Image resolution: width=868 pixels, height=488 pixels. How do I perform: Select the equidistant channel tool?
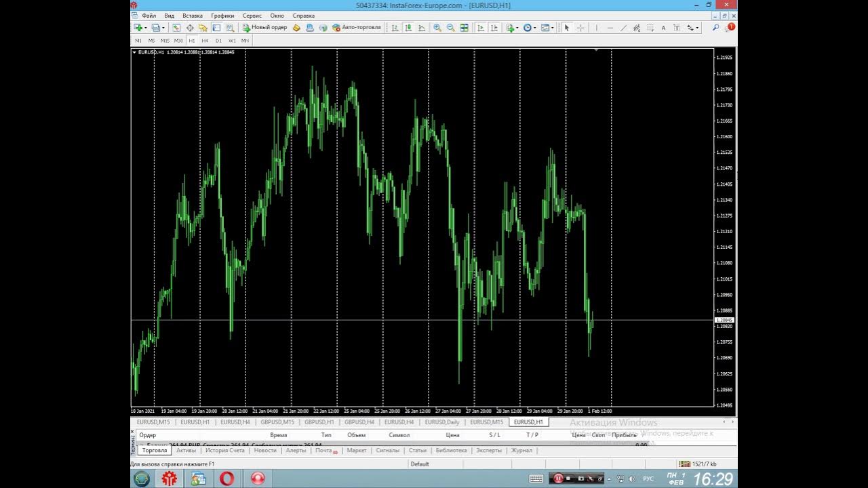(637, 28)
